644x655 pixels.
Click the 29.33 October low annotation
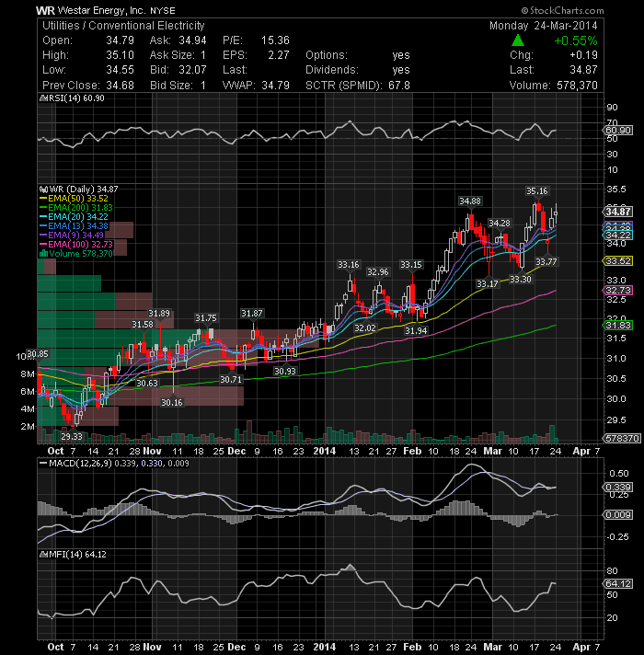[x=72, y=436]
